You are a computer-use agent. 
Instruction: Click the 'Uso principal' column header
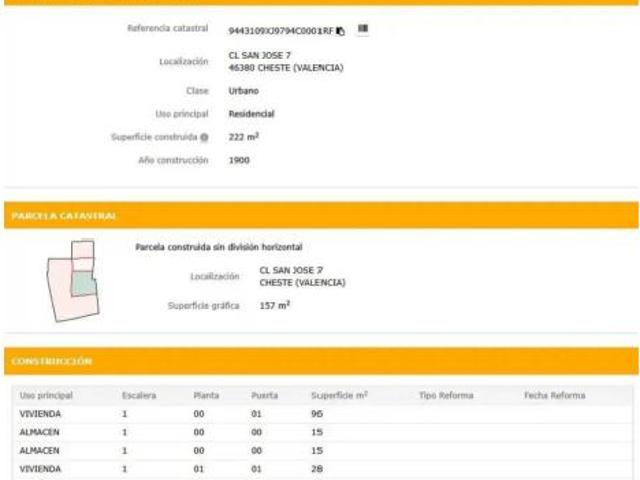click(46, 395)
